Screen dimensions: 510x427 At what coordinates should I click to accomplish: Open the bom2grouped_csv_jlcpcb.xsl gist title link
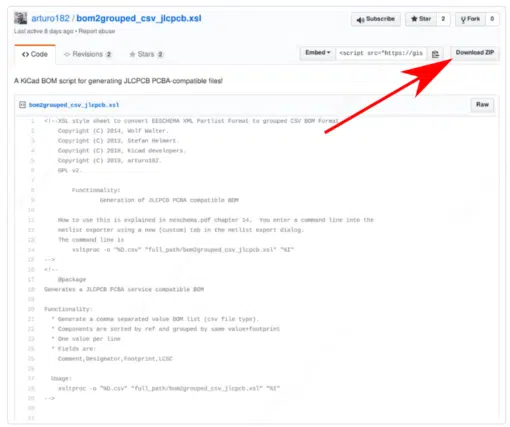coord(139,18)
